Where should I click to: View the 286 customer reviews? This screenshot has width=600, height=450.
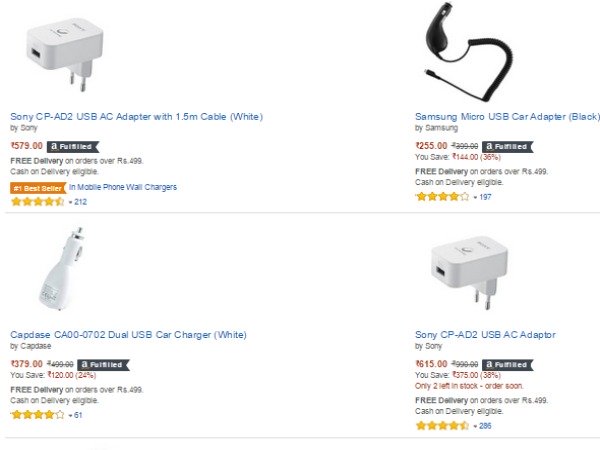click(x=485, y=426)
